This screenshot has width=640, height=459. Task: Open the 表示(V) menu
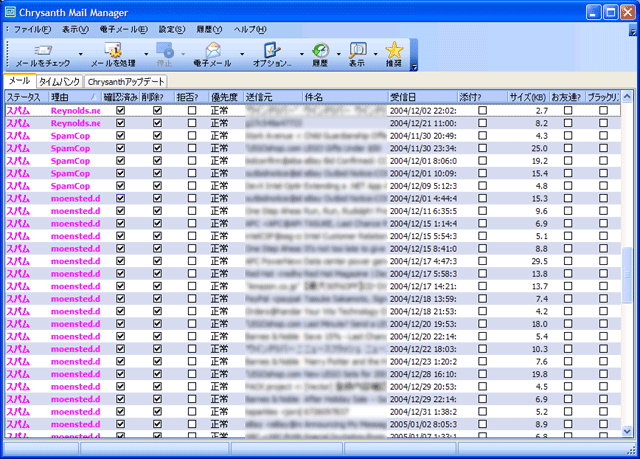(75, 29)
